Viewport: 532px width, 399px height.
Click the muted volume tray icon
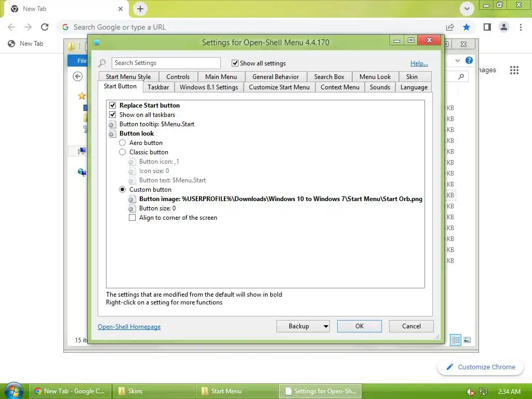[470, 392]
